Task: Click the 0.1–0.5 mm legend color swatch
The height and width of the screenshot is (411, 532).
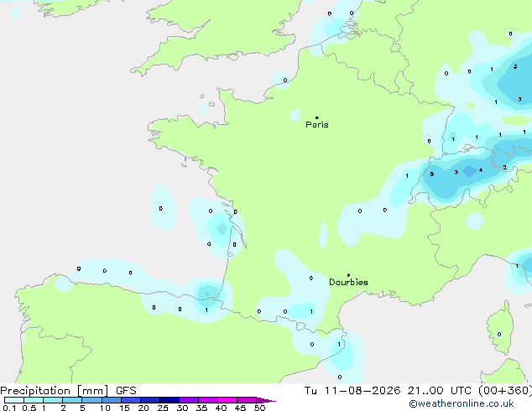Action: coord(14,400)
